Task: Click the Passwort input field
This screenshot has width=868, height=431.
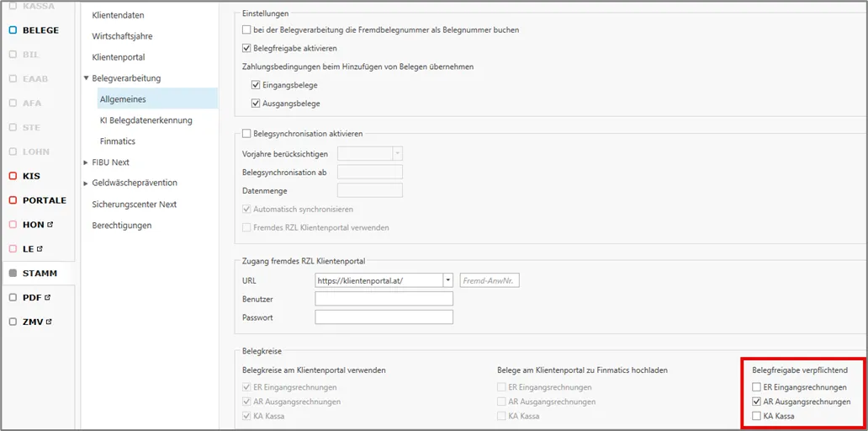Action: point(384,317)
